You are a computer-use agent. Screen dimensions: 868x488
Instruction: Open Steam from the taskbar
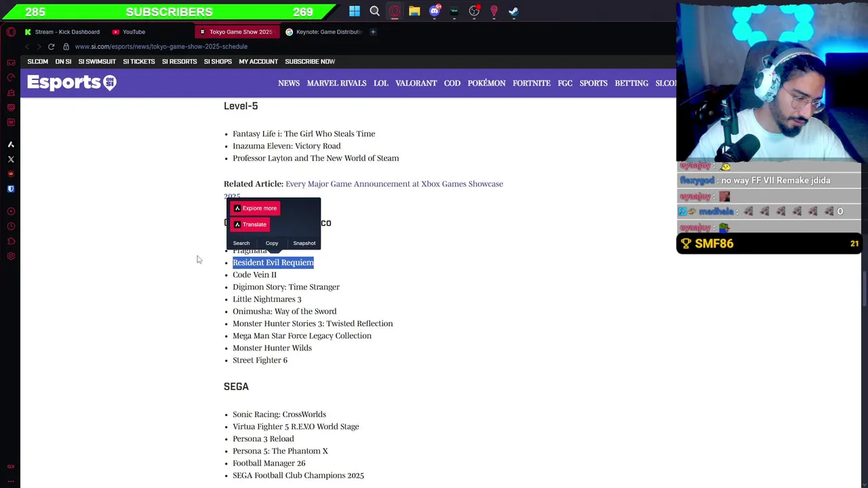[x=514, y=11]
